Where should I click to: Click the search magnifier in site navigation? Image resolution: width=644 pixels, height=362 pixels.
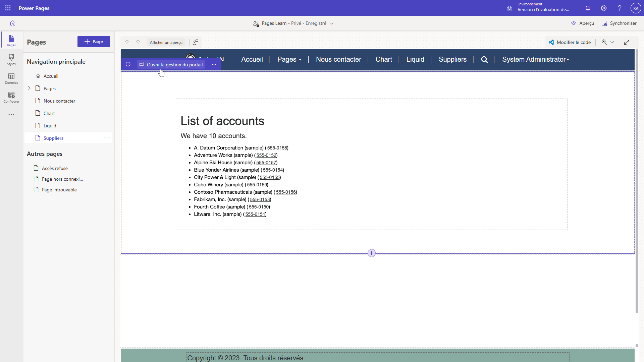(484, 60)
